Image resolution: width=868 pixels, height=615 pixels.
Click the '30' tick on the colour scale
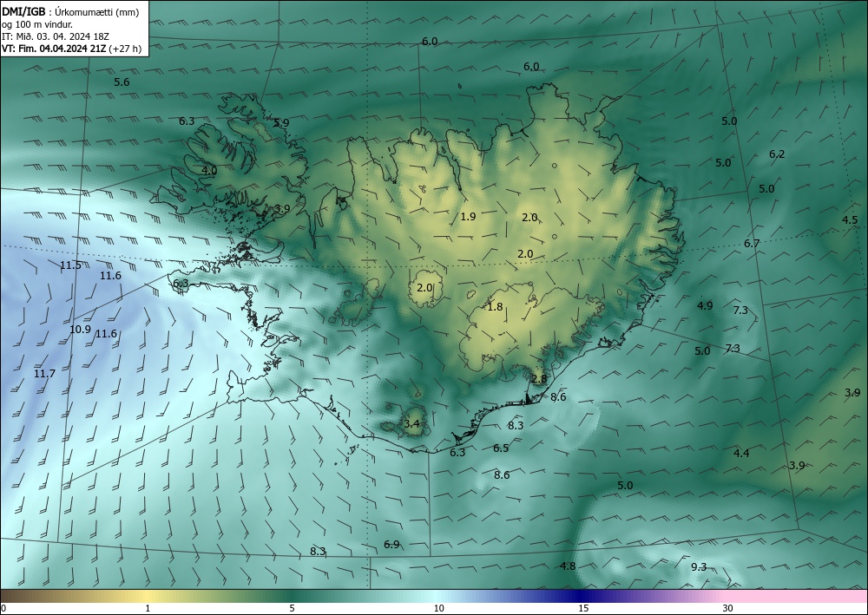click(x=728, y=609)
